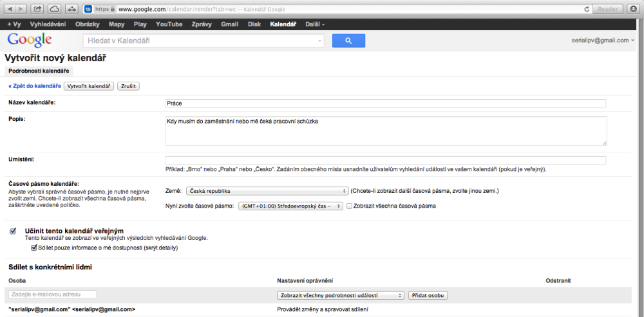This screenshot has width=644, height=317.
Task: Open Gmail in Google bar
Action: [x=230, y=24]
